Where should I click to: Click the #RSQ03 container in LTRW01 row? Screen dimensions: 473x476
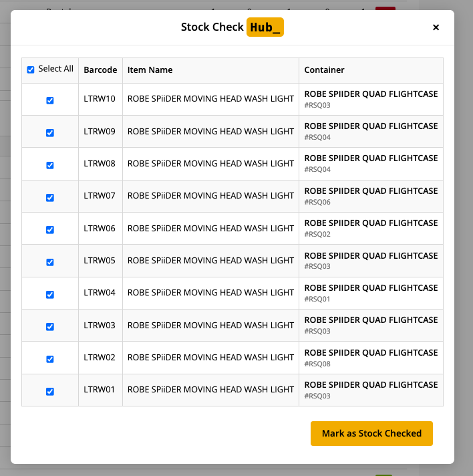coord(317,396)
